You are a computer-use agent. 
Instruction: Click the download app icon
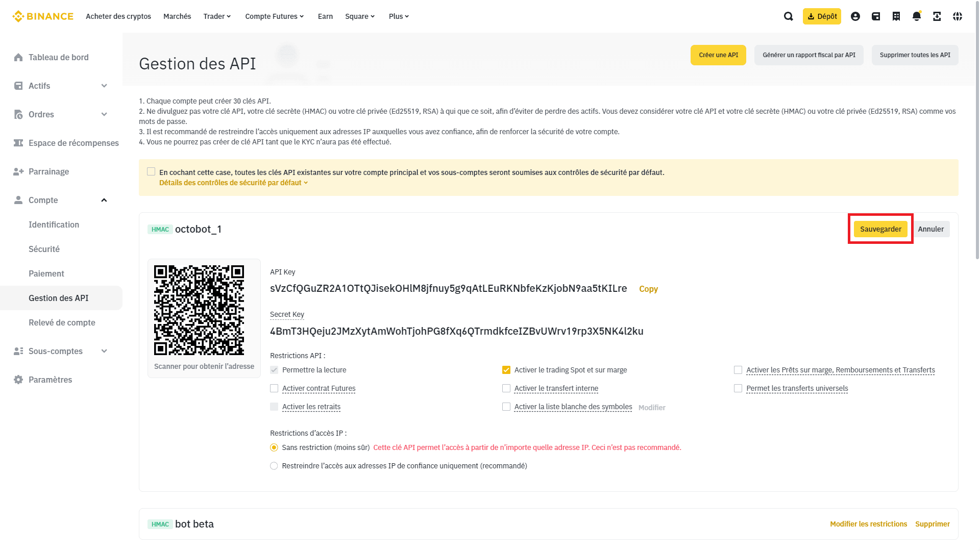pos(937,16)
